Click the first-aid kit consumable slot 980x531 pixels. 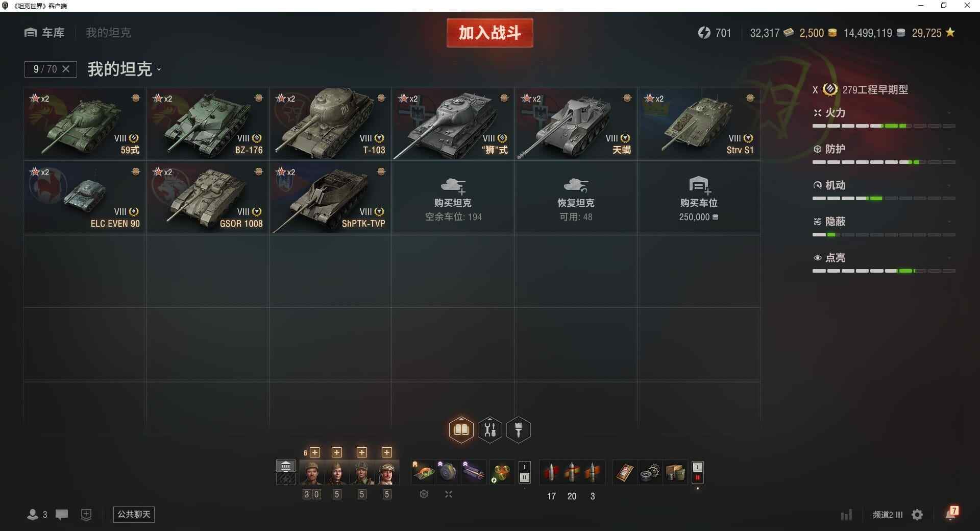pyautogui.click(x=624, y=473)
